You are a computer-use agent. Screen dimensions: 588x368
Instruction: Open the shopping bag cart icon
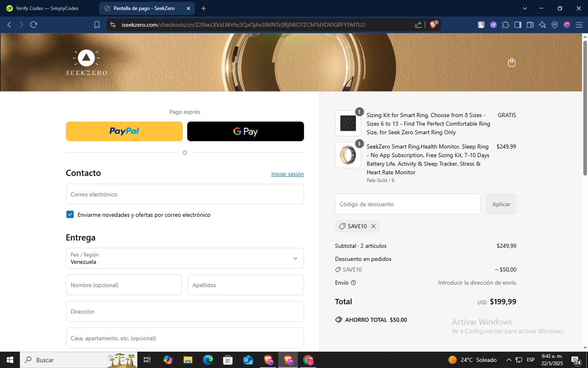click(x=512, y=62)
